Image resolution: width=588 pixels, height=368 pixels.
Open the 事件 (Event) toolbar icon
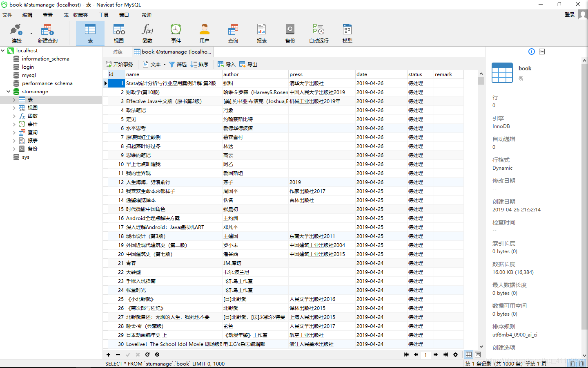click(x=176, y=33)
